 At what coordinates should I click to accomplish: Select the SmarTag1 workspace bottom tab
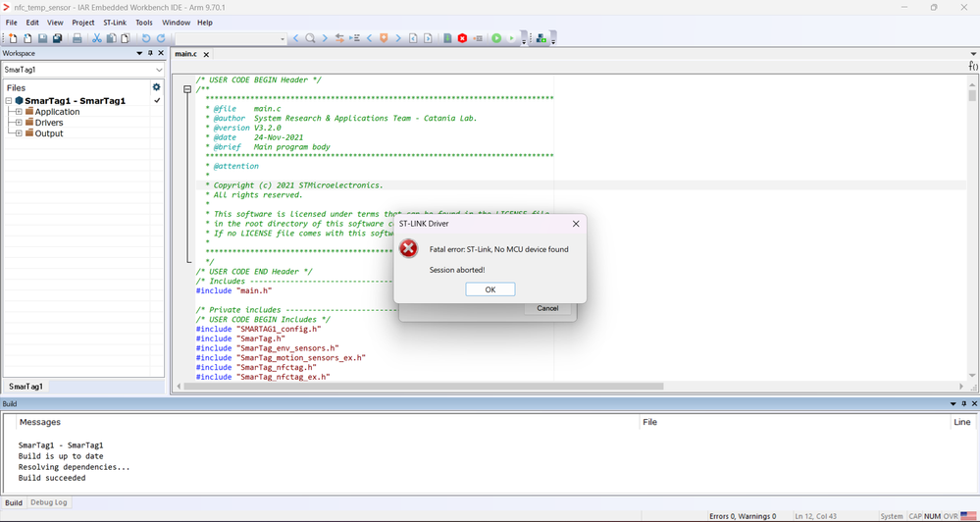pos(26,387)
